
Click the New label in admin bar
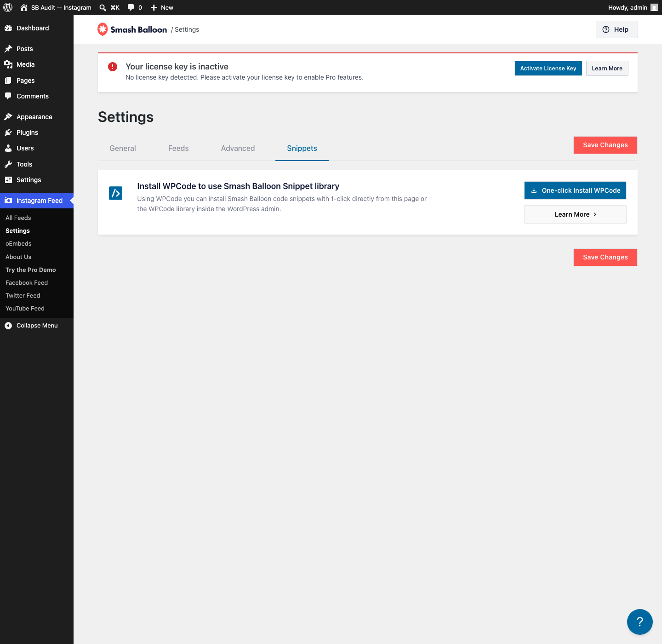(167, 7)
